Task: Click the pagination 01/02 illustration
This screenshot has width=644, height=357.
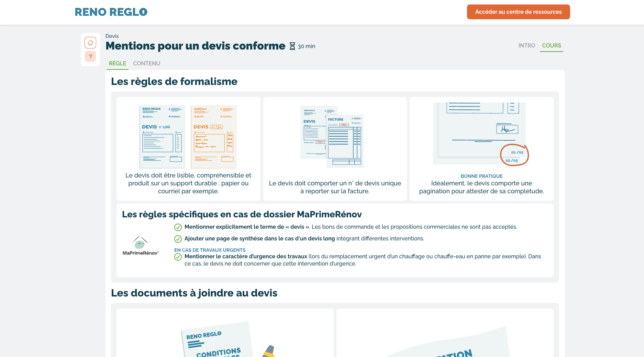Action: 480,134
